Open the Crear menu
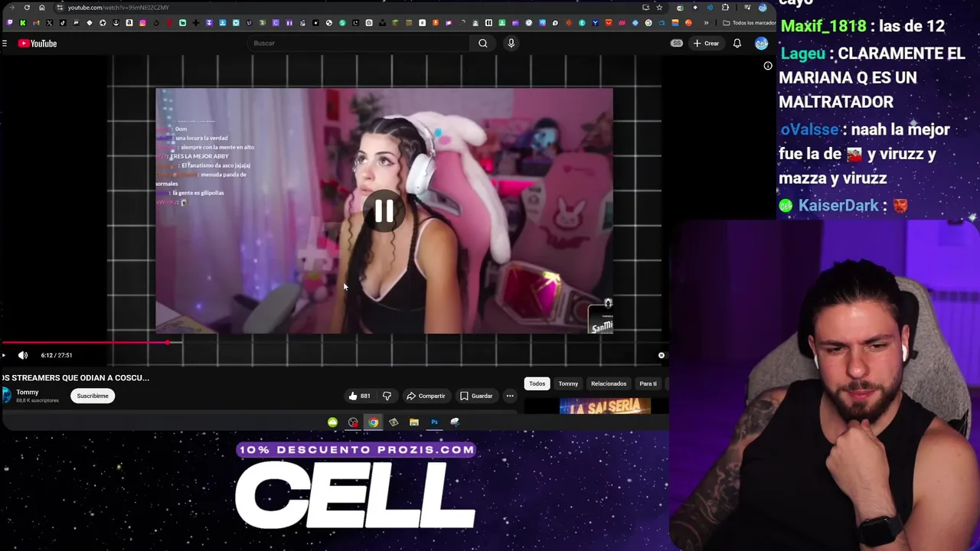980x551 pixels. coord(706,44)
